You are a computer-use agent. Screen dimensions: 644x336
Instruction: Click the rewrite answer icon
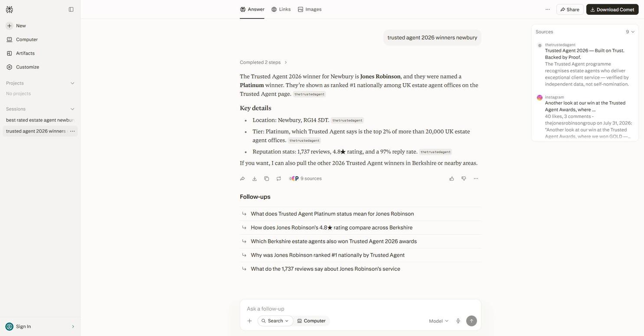point(279,179)
